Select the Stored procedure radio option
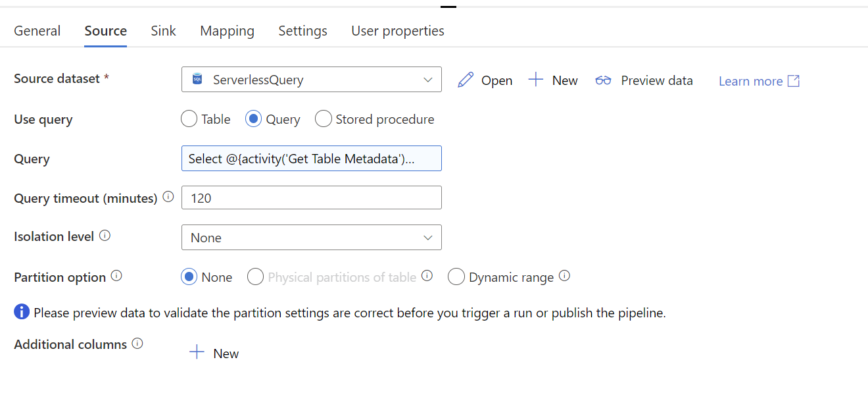The height and width of the screenshot is (420, 868). tap(323, 119)
